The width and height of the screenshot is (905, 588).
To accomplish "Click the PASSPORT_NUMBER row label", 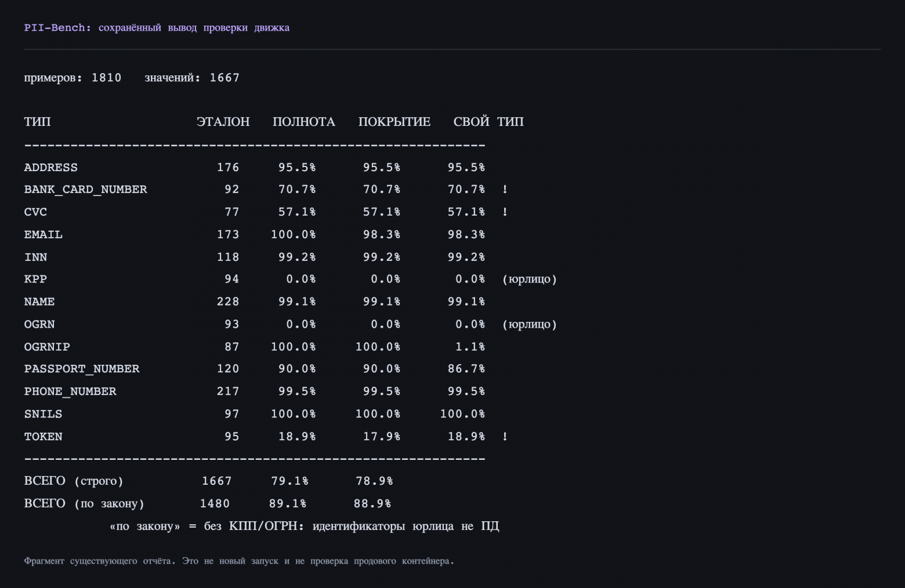I will [x=82, y=369].
